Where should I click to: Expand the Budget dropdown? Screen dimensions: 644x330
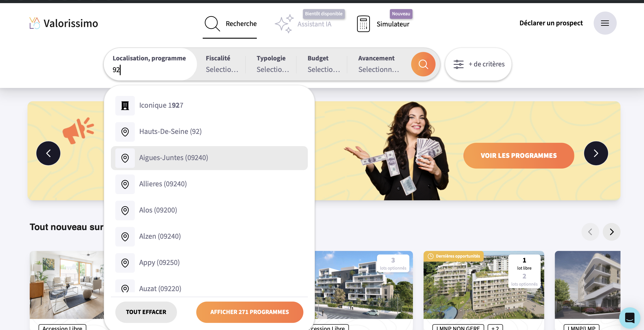point(323,64)
